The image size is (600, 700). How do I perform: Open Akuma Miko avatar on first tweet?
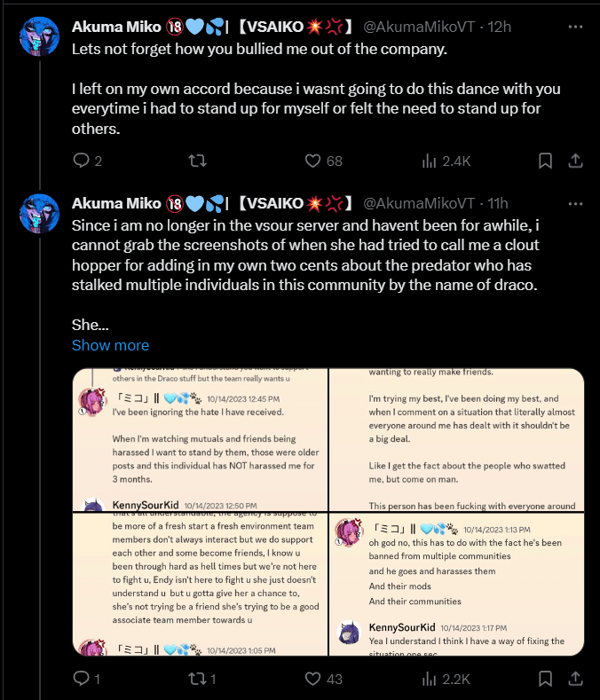[39, 36]
